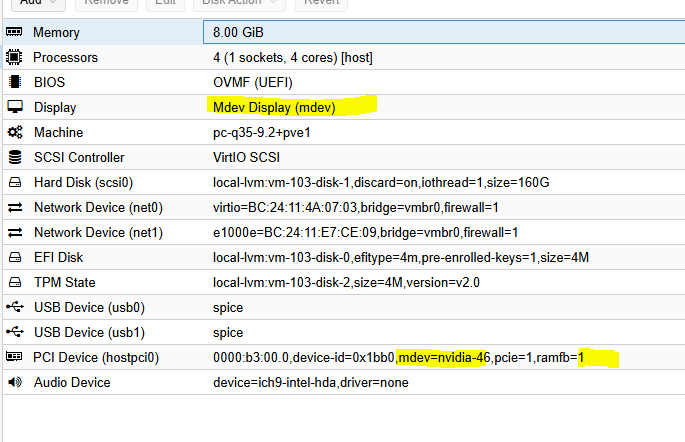This screenshot has width=685, height=442.
Task: Click the Processors CPU icon
Action: coord(15,58)
